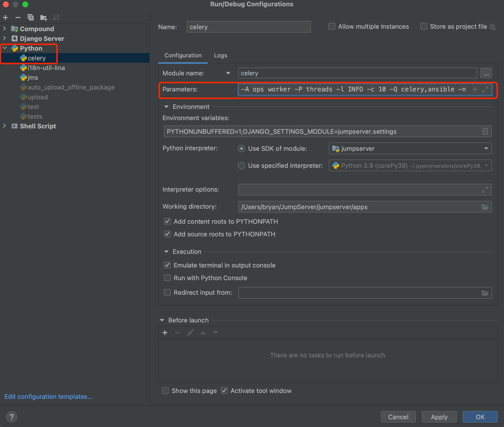Collapse the Environment section
This screenshot has width=504, height=427.
(x=166, y=107)
